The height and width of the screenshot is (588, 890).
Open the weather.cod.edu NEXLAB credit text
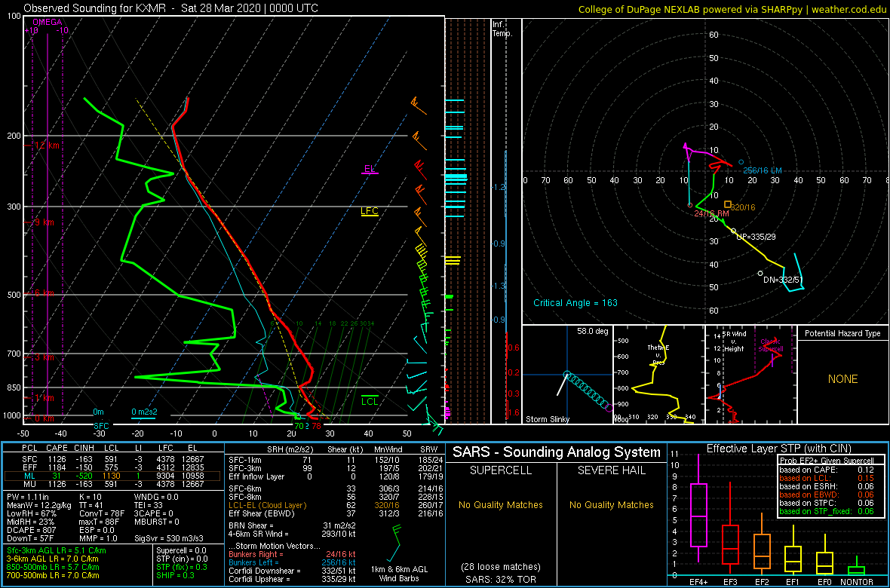click(x=733, y=8)
